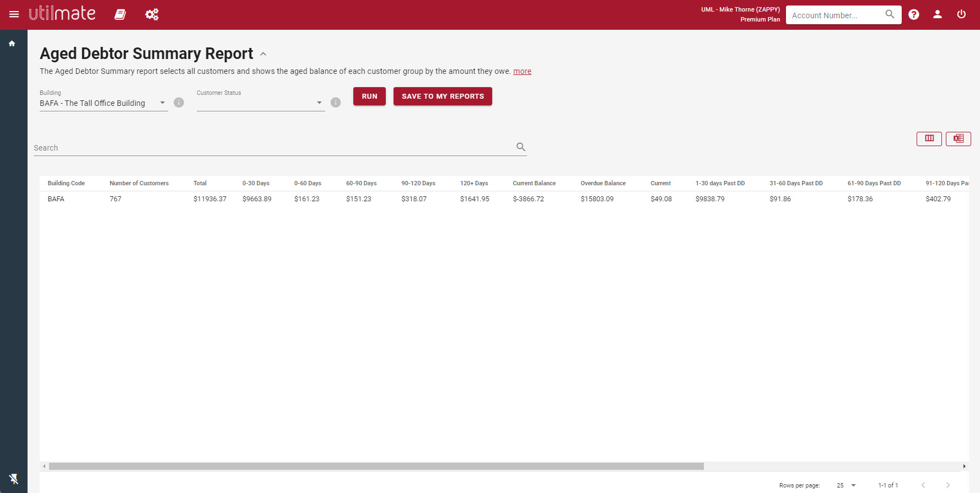The width and height of the screenshot is (980, 493).
Task: Select the $9663.89 cell
Action: (x=257, y=199)
